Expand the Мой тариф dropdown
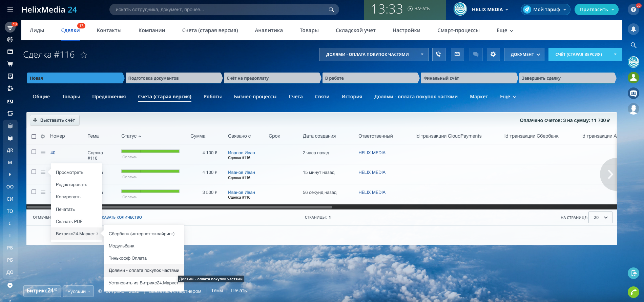Image resolution: width=644 pixels, height=302 pixels. pos(545,9)
